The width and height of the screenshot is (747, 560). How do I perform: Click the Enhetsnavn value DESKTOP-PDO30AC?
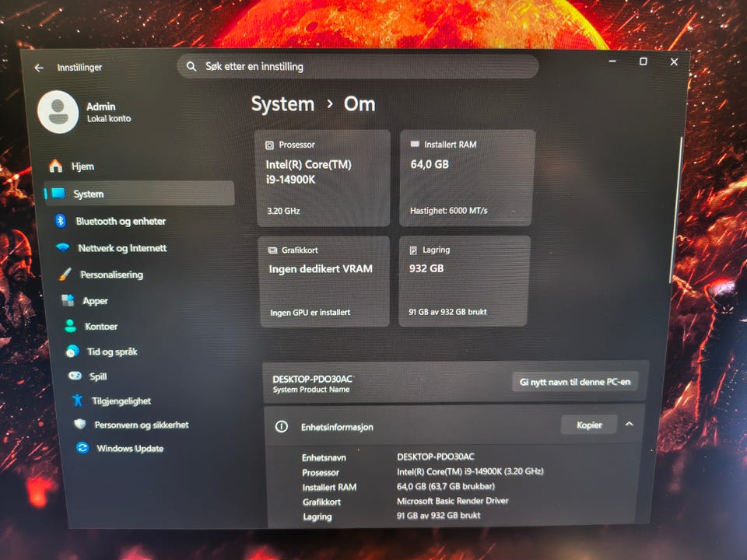click(x=436, y=457)
